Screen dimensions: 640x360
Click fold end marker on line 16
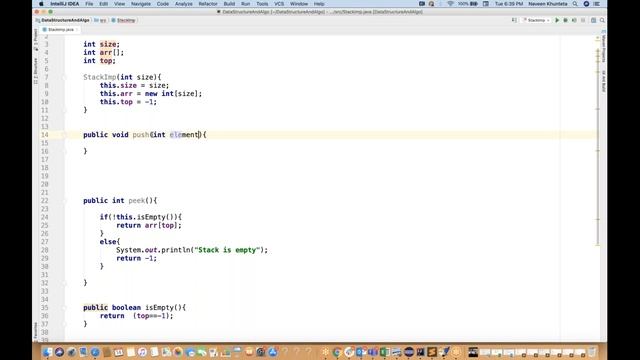64,151
